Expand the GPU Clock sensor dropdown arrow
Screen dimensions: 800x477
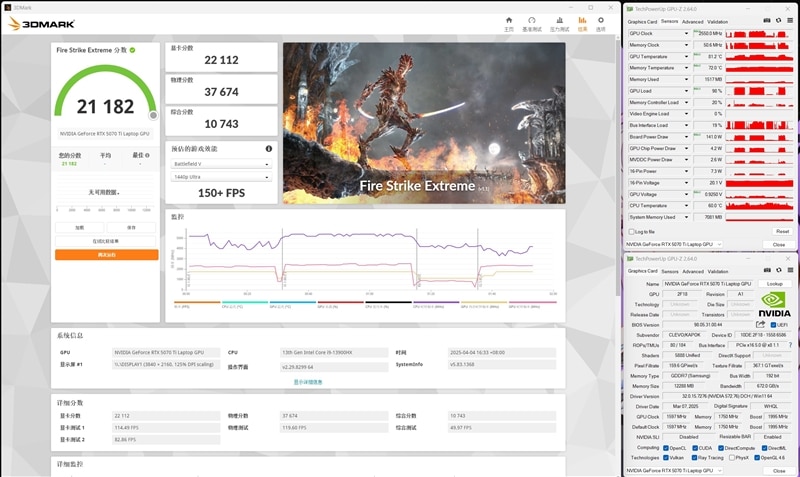click(x=686, y=33)
